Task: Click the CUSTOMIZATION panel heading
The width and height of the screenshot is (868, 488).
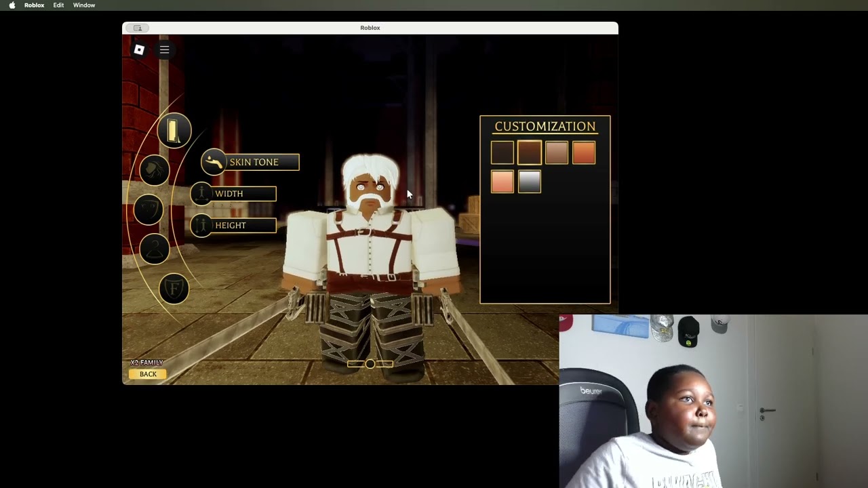Action: click(x=545, y=126)
